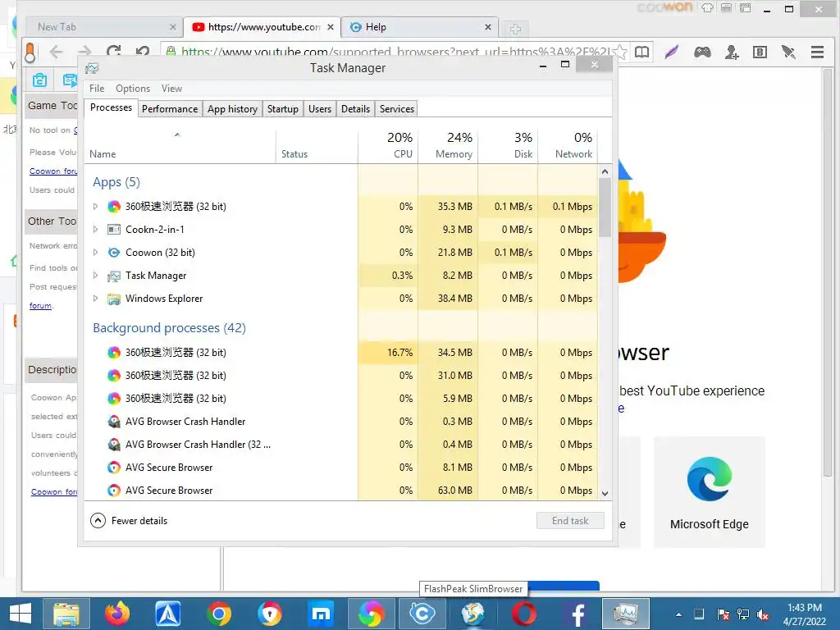Click the feather quill icon in toolbar
840x630 pixels.
pos(672,52)
